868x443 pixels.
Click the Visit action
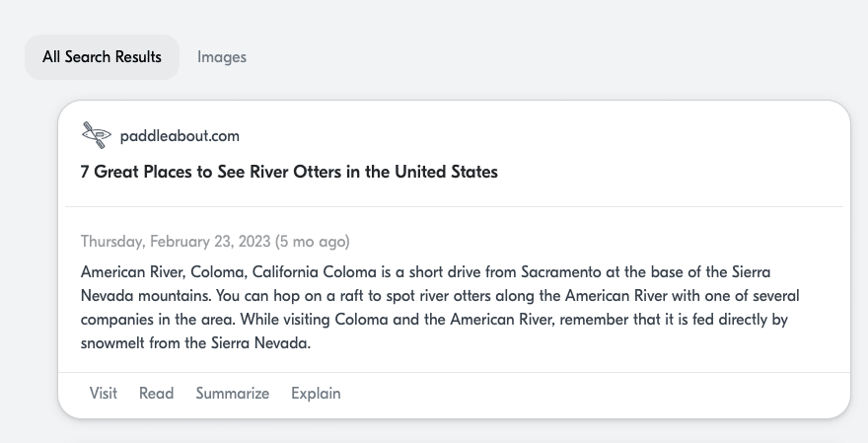tap(104, 393)
